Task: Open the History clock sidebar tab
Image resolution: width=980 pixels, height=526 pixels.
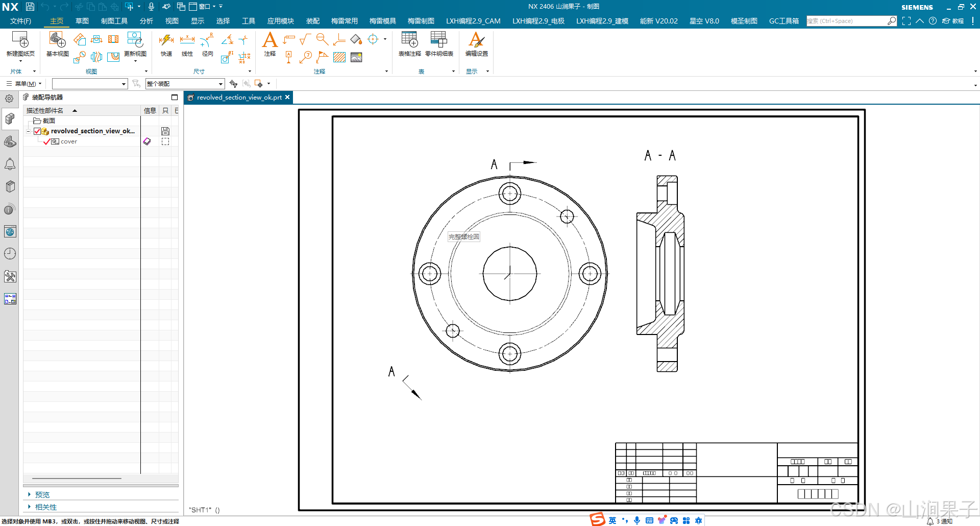Action: [10, 254]
